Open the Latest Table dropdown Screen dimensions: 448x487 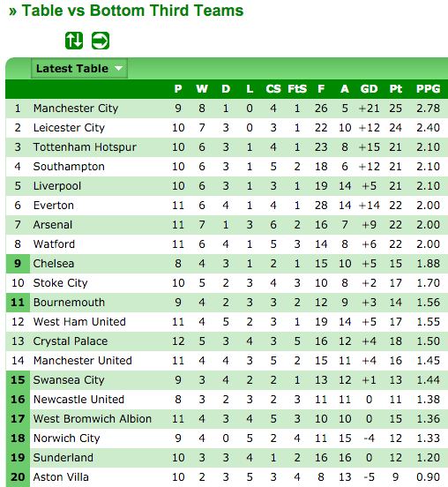(79, 68)
